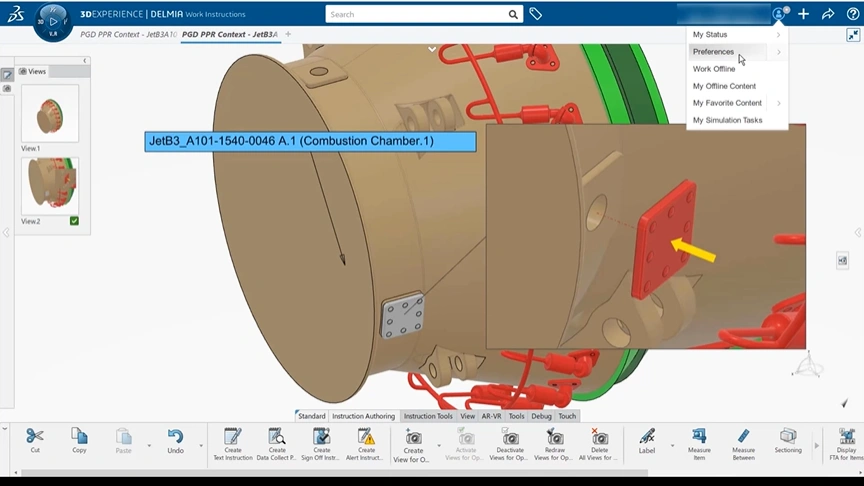
Task: Click the Undo arrow icon
Action: [175, 437]
